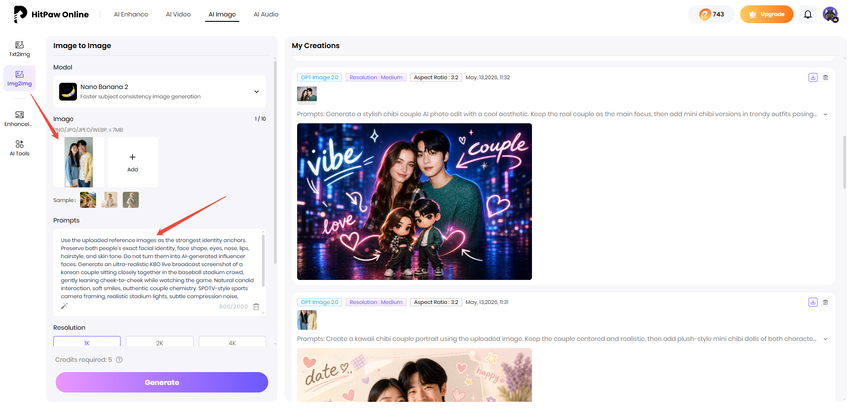
Task: Click the HitPaw Online logo
Action: coord(51,15)
